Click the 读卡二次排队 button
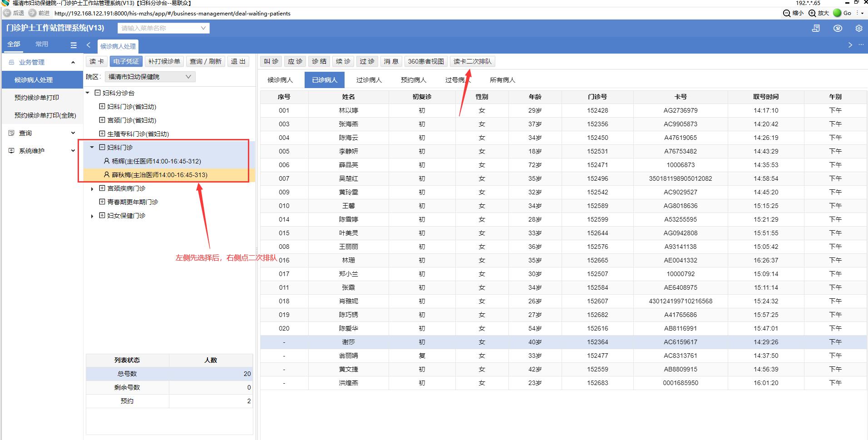868x440 pixels. [472, 61]
